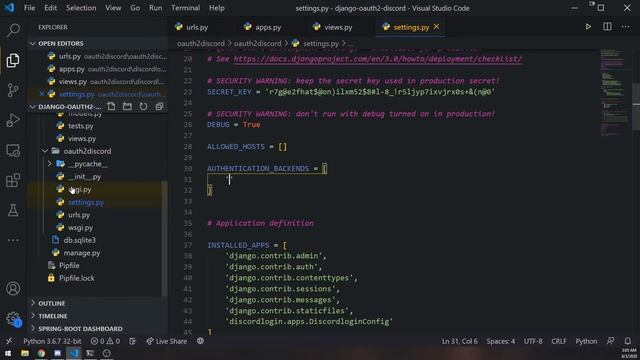Open the Testing flask view

coord(13,211)
